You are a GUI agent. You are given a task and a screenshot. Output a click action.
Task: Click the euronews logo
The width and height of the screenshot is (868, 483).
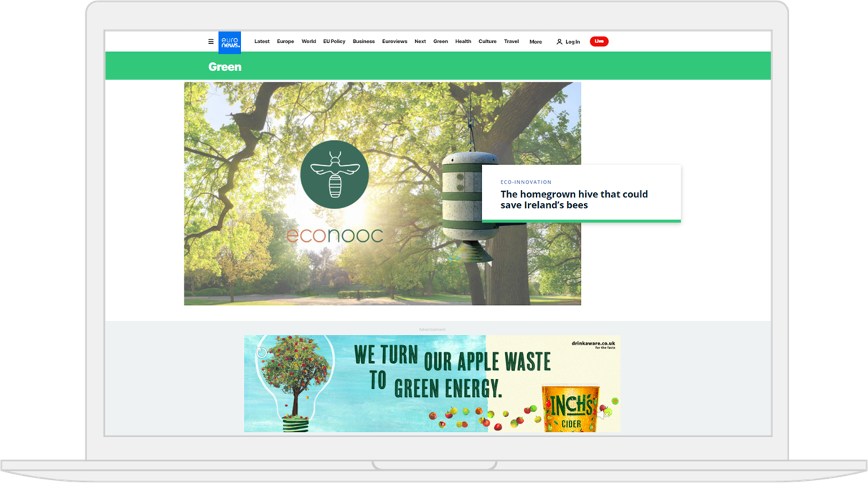pos(230,43)
